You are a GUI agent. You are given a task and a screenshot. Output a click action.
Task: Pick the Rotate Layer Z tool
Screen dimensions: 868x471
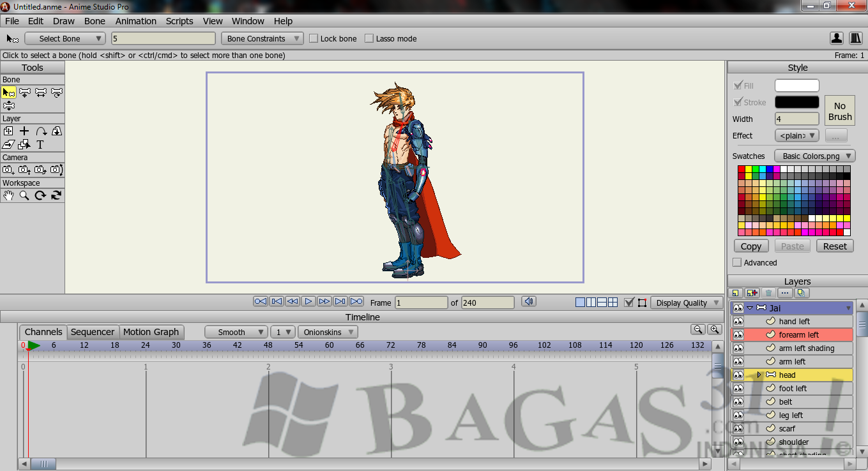(41, 131)
